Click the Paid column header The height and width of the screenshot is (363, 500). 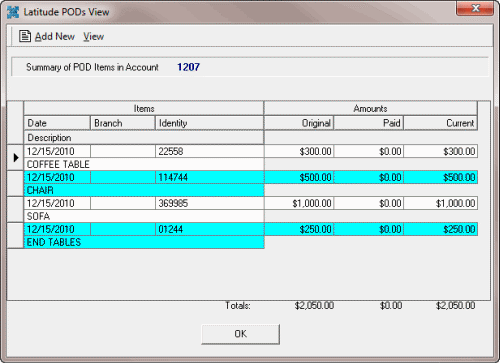tap(369, 123)
